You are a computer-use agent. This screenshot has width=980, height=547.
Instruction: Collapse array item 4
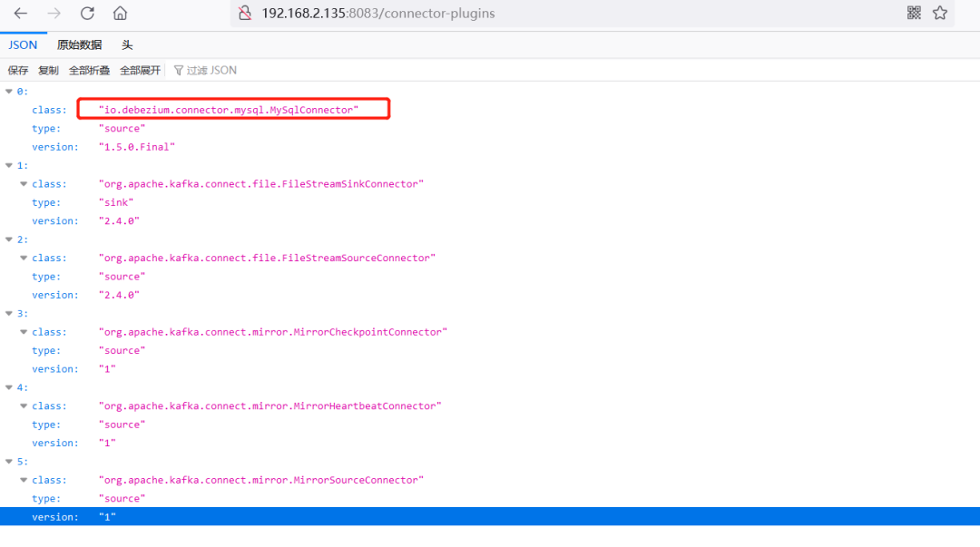9,387
